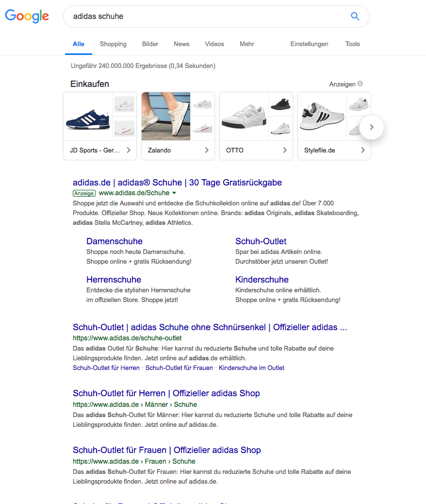426x504 pixels.
Task: Click the blue search magnifier icon
Action: click(355, 16)
